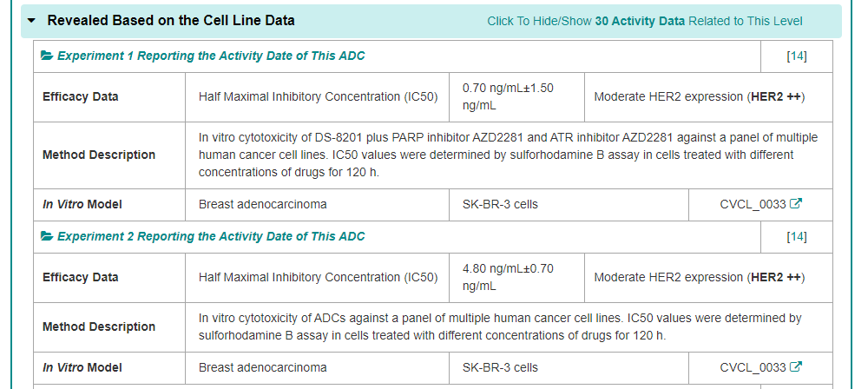Select SK-BR-3 cells text in Experiment 2

500,368
